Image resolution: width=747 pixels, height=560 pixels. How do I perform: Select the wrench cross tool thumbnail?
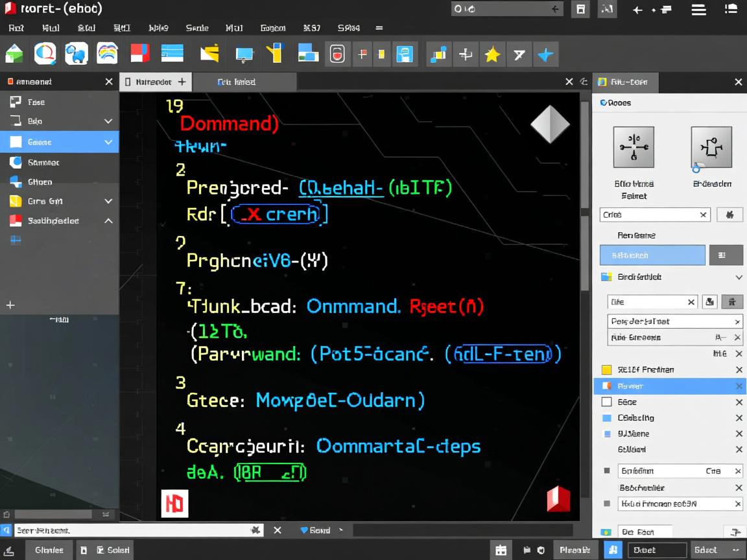coord(633,147)
